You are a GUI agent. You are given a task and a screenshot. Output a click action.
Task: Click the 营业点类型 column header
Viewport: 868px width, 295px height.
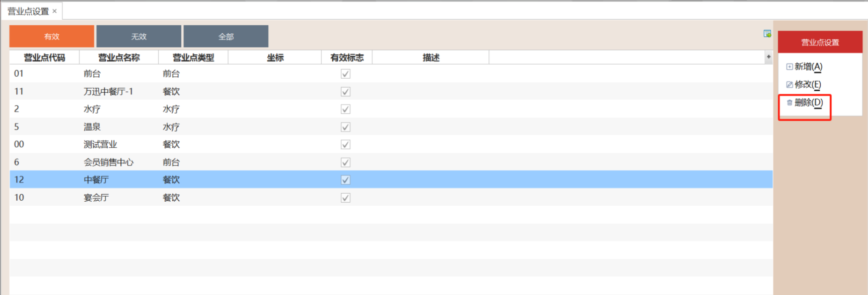click(x=193, y=57)
